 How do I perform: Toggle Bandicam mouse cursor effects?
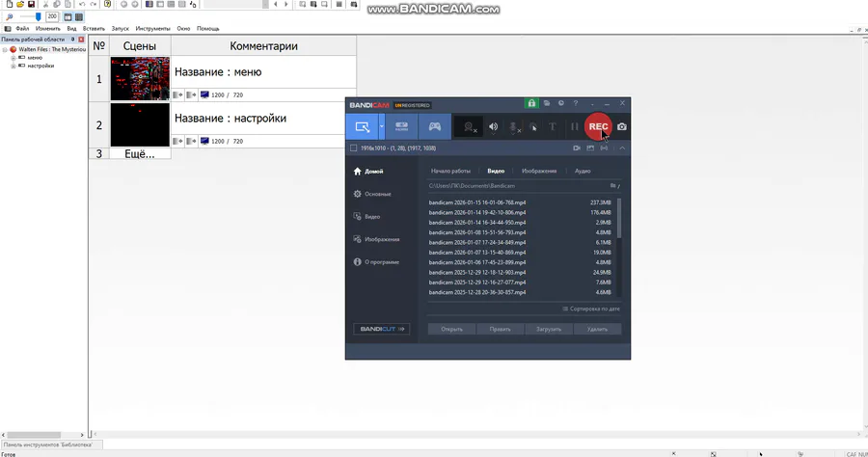pyautogui.click(x=533, y=127)
